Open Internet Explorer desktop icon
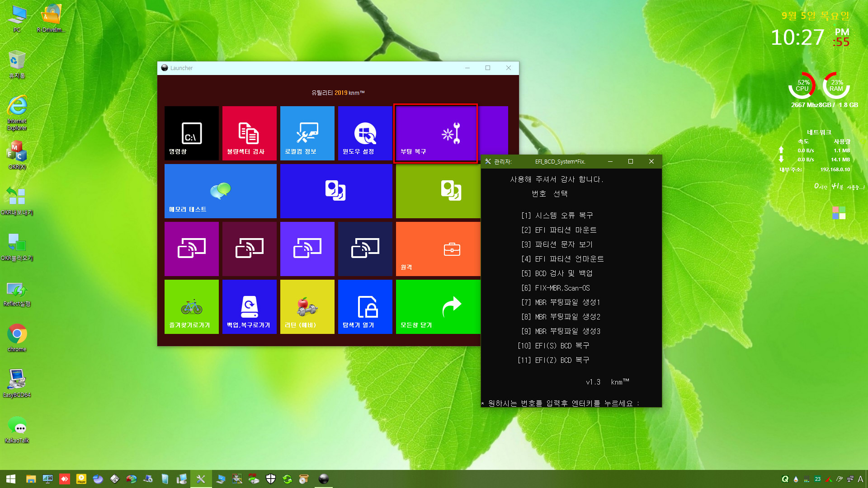This screenshot has height=488, width=868. click(x=17, y=113)
